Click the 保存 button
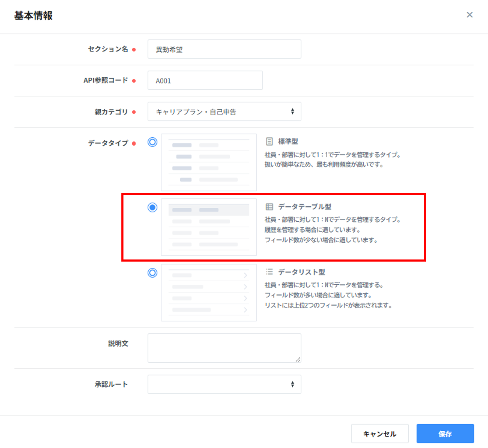 point(445,434)
